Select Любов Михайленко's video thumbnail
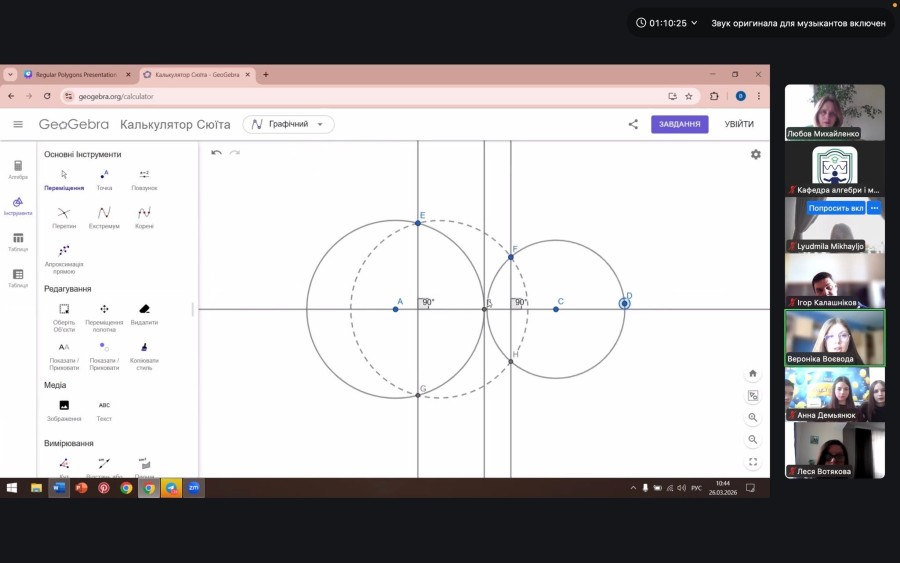Image resolution: width=900 pixels, height=563 pixels. pyautogui.click(x=835, y=112)
